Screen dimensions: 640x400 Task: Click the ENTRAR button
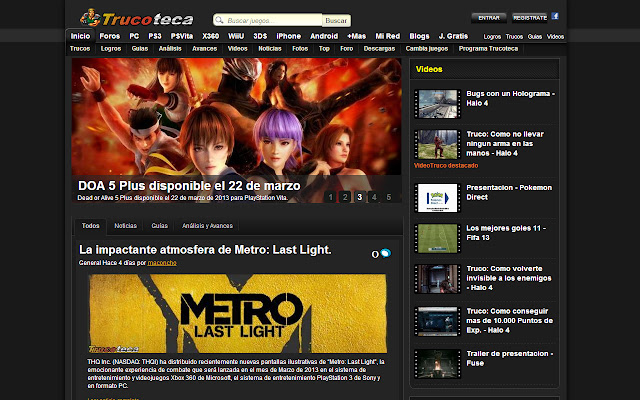[489, 18]
